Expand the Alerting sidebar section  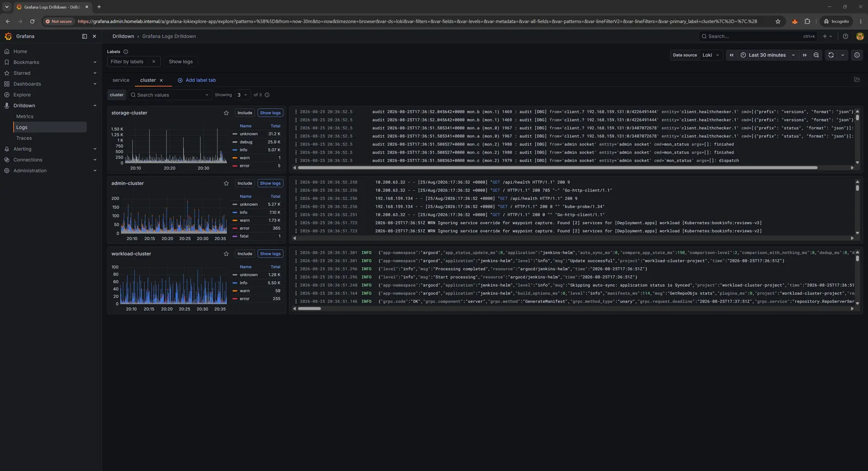tap(95, 149)
